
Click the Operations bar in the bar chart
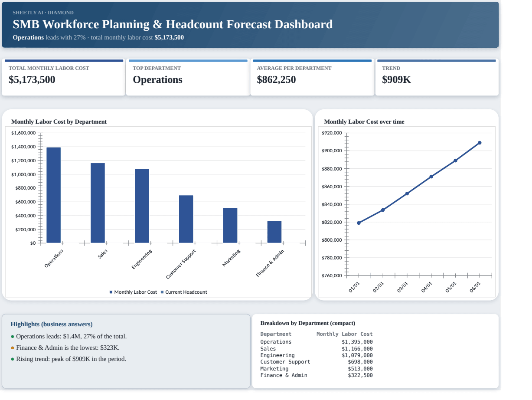(x=53, y=195)
